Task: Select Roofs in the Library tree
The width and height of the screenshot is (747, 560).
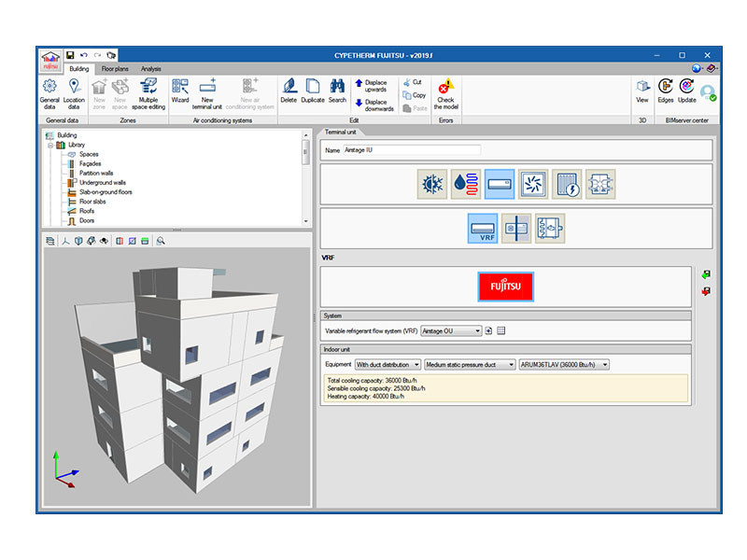Action: pyautogui.click(x=86, y=211)
